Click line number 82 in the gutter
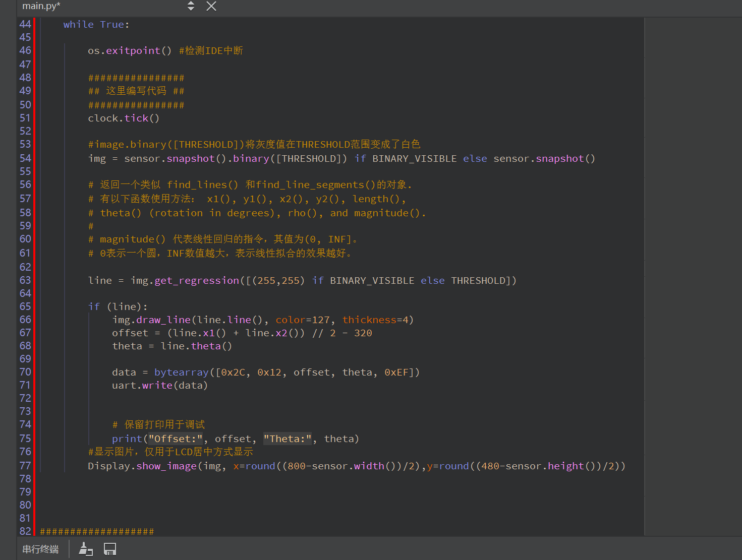Screen dimensions: 742x560 (x=25, y=531)
